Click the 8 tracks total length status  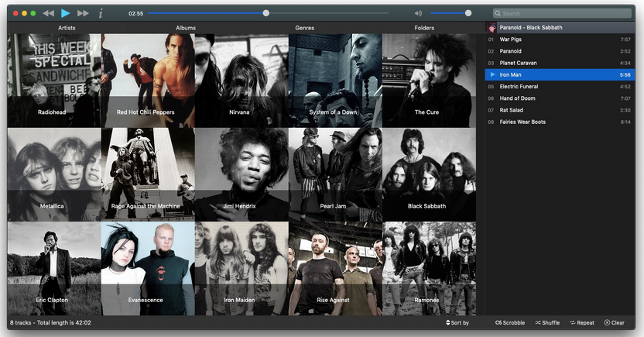pos(50,322)
